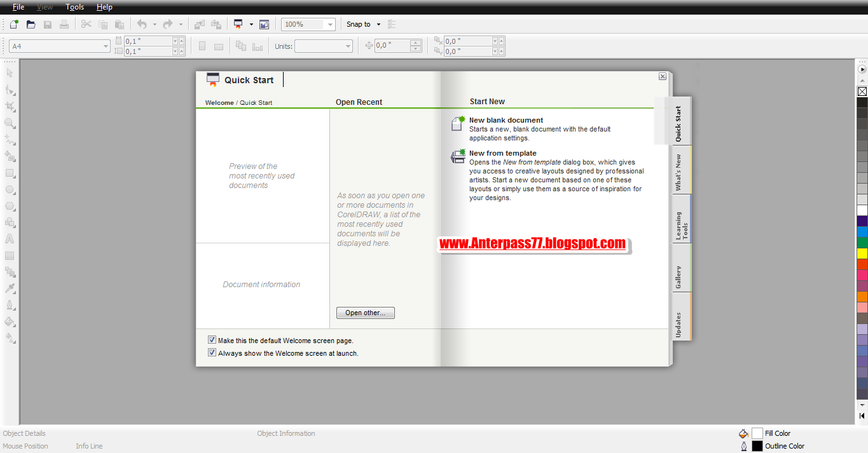This screenshot has height=453, width=868.
Task: Click the Import icon in toolbar
Action: coord(200,24)
